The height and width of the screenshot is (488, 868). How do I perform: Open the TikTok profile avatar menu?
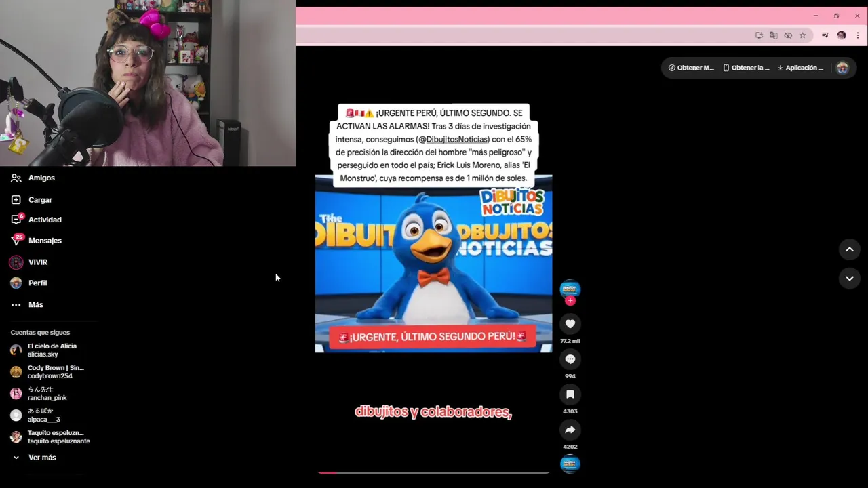[842, 68]
